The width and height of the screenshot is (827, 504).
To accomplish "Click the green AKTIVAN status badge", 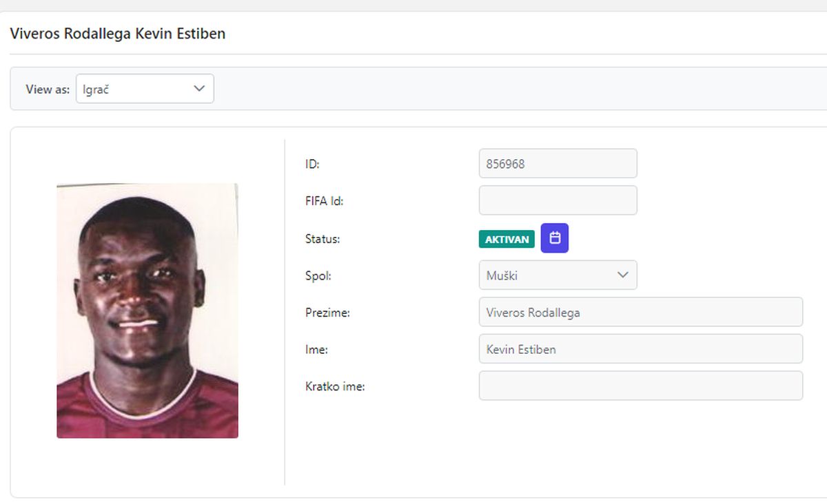I will pyautogui.click(x=507, y=239).
